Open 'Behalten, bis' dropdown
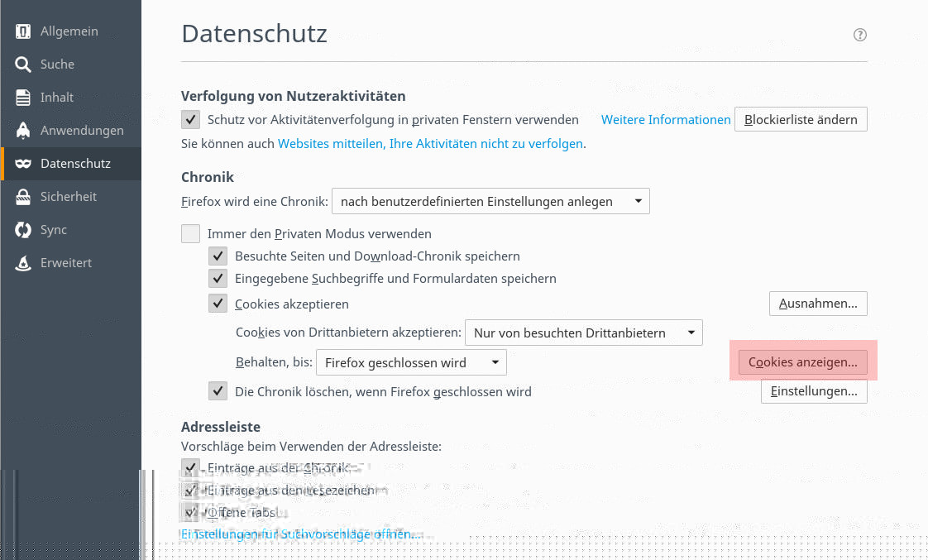 pyautogui.click(x=411, y=362)
